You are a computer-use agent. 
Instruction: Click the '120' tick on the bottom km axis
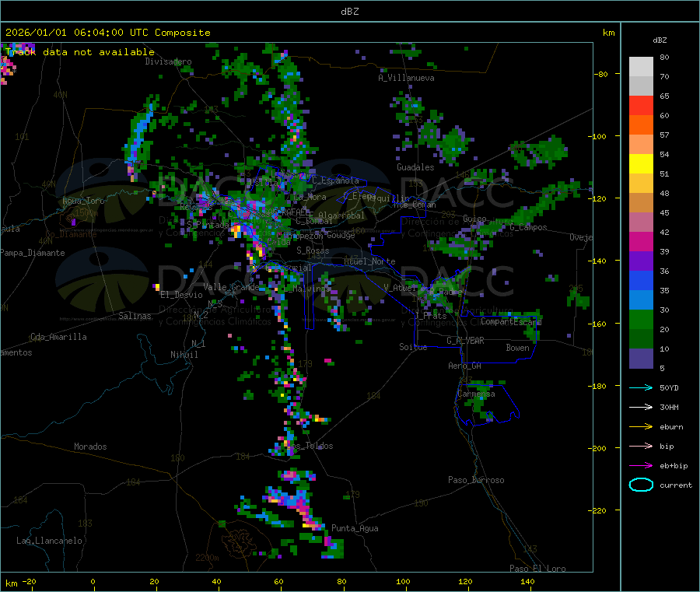pos(465,581)
